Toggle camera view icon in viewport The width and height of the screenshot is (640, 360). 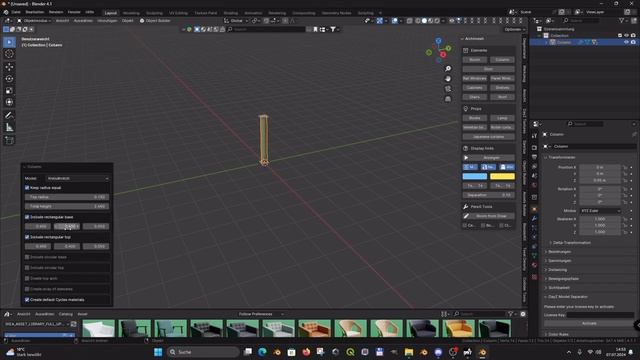(448, 89)
